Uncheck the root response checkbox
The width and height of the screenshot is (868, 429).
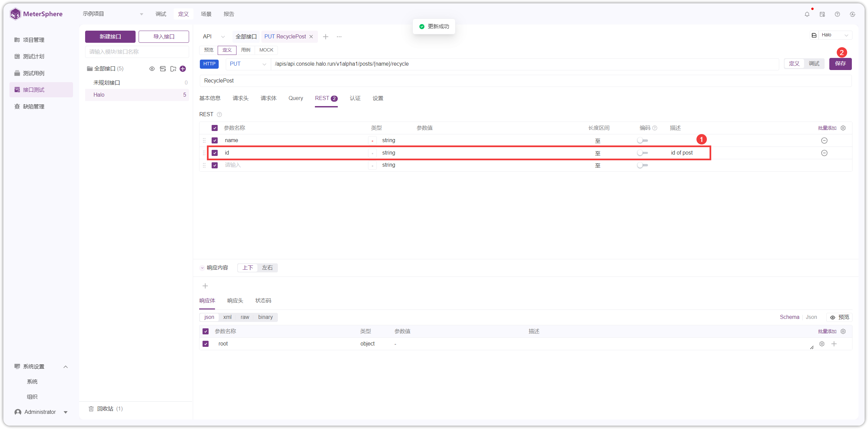206,344
